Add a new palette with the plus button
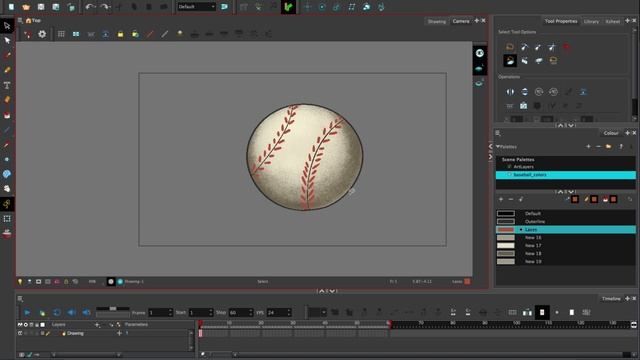This screenshot has width=640, height=360. [588, 146]
